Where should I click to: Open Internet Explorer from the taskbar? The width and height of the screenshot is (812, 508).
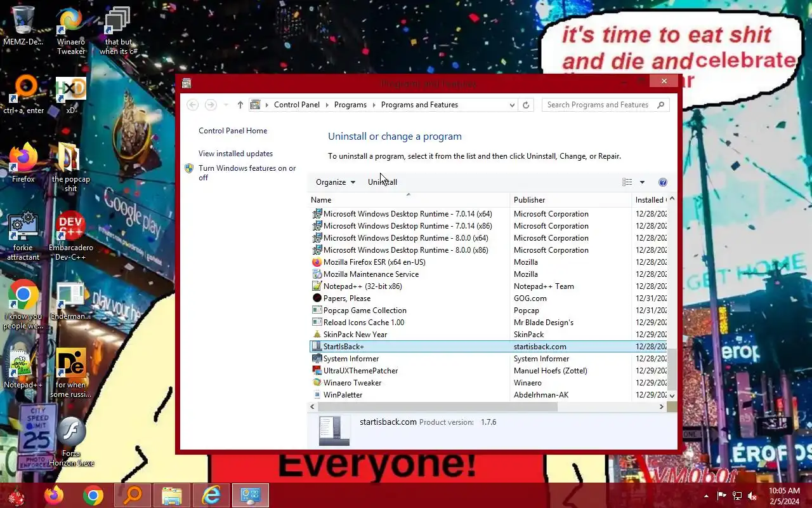(x=211, y=495)
